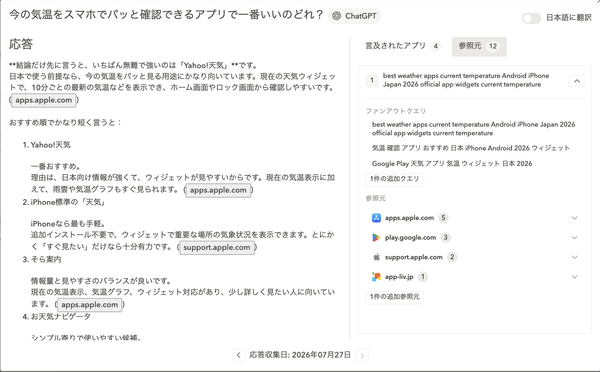600x372 pixels.
Task: Click the first fan-out query best weather apps
Action: click(473, 129)
